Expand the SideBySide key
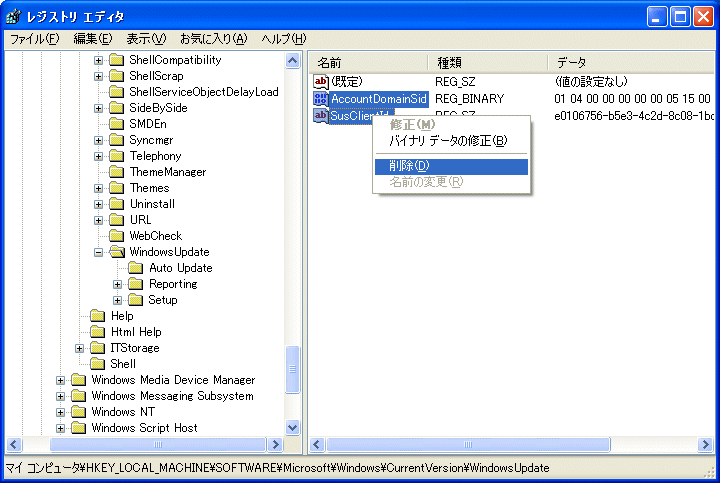 [x=98, y=108]
